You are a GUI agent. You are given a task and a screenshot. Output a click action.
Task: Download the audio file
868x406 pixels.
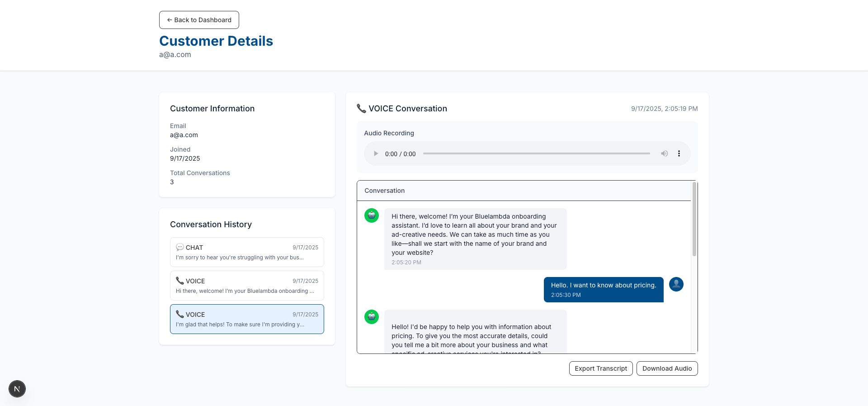click(x=667, y=368)
